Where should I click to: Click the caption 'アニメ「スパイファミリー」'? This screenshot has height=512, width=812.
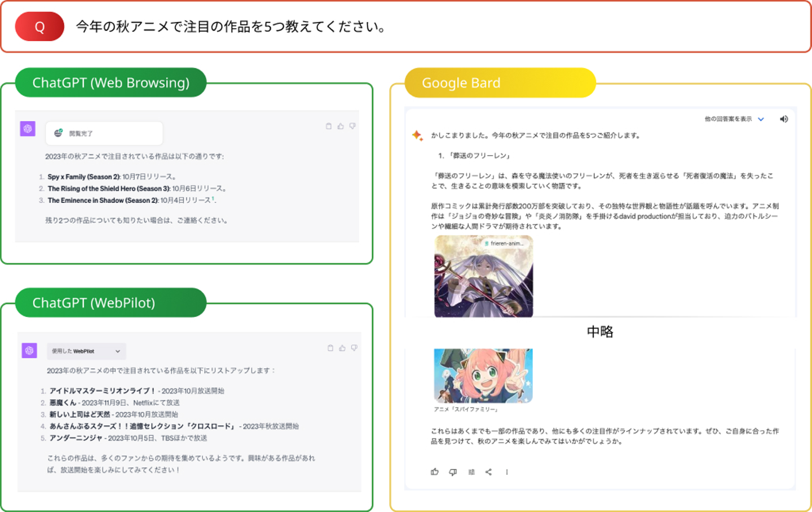coord(466,409)
